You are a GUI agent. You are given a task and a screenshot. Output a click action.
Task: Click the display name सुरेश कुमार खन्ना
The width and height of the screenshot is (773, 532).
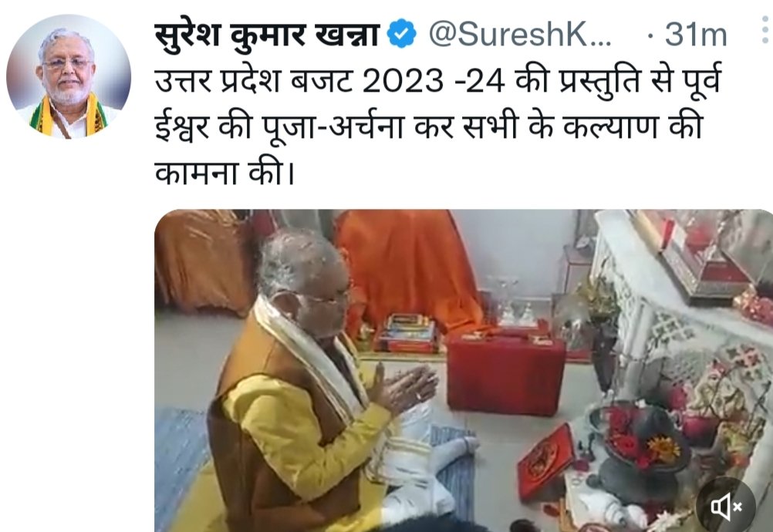tap(267, 35)
